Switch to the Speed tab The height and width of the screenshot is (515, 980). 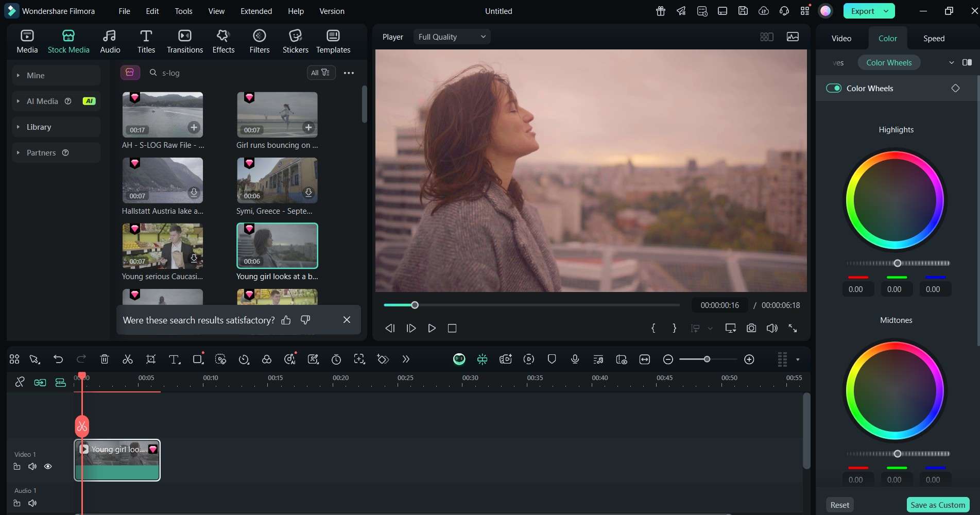933,38
